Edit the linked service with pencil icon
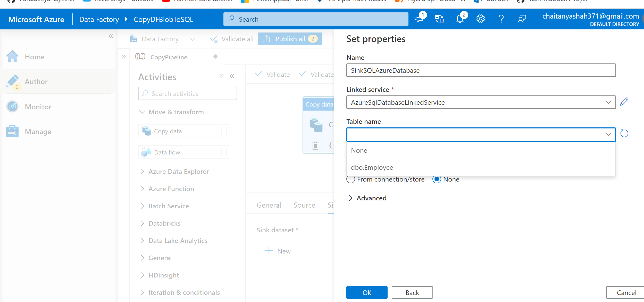644x302 pixels. 624,102
